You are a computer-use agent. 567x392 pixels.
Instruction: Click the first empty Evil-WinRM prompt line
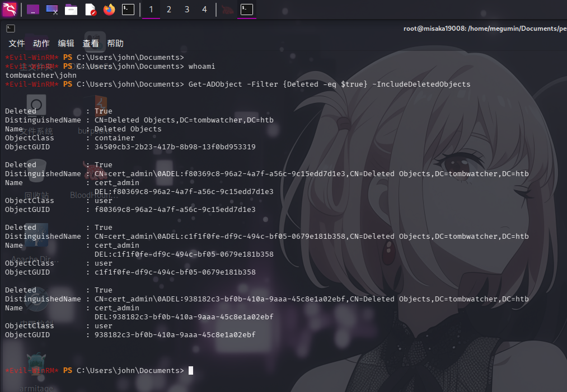[x=95, y=58]
